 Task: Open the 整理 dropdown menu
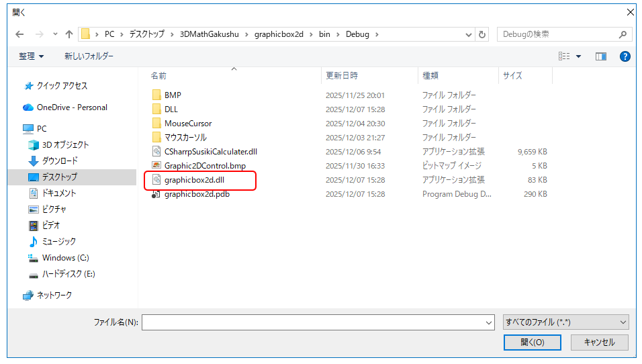point(31,56)
